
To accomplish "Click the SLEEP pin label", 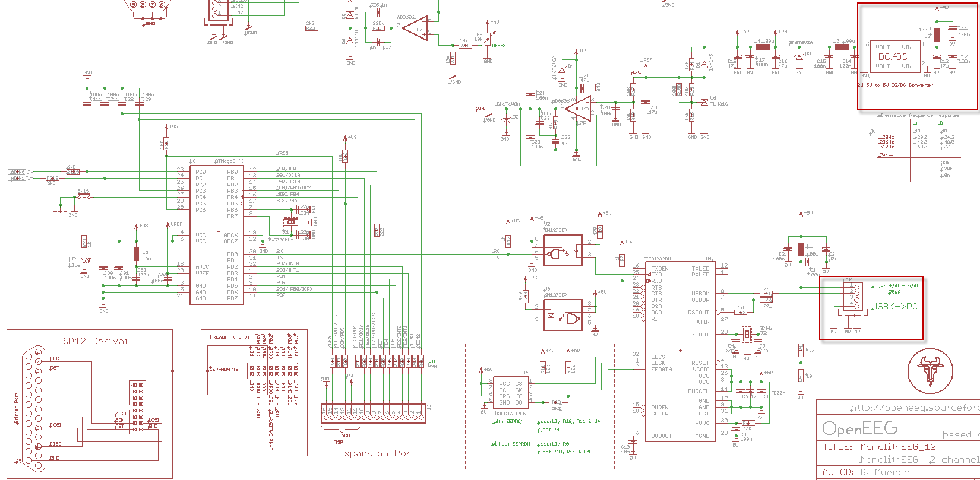I will tap(660, 413).
